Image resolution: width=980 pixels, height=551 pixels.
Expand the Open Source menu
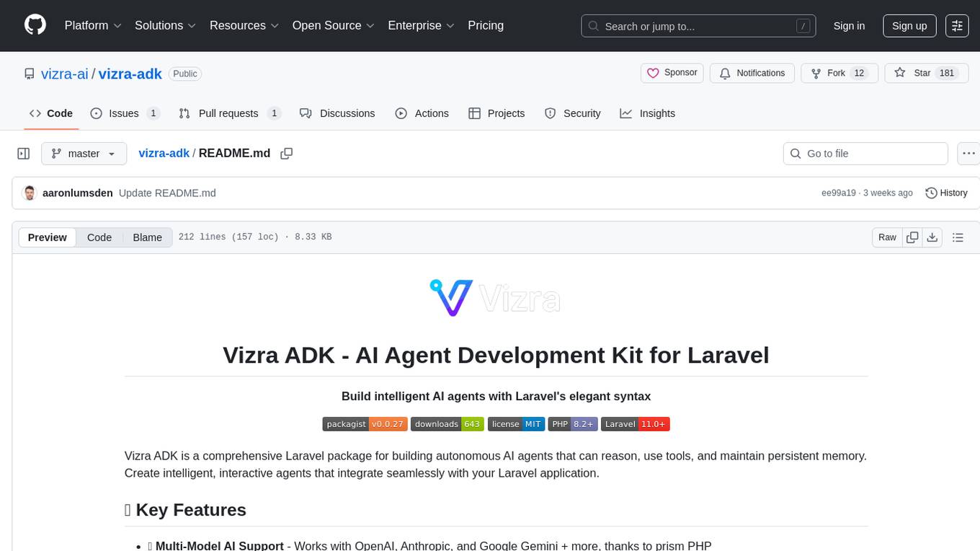tap(334, 25)
